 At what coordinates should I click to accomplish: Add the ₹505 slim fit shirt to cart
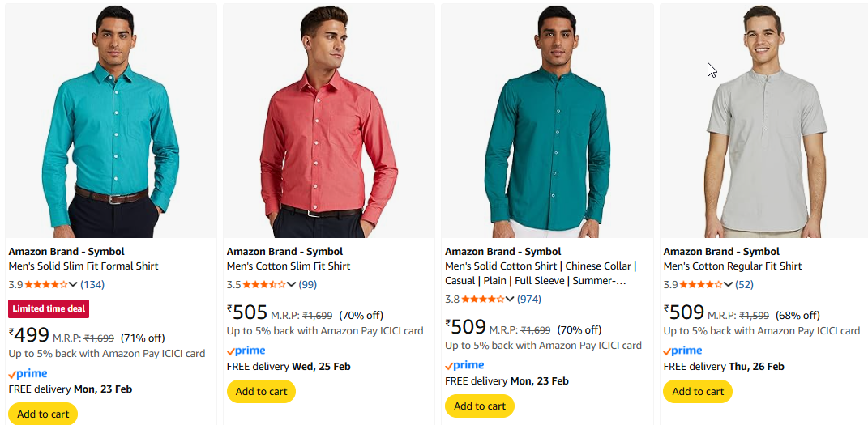[x=261, y=391]
